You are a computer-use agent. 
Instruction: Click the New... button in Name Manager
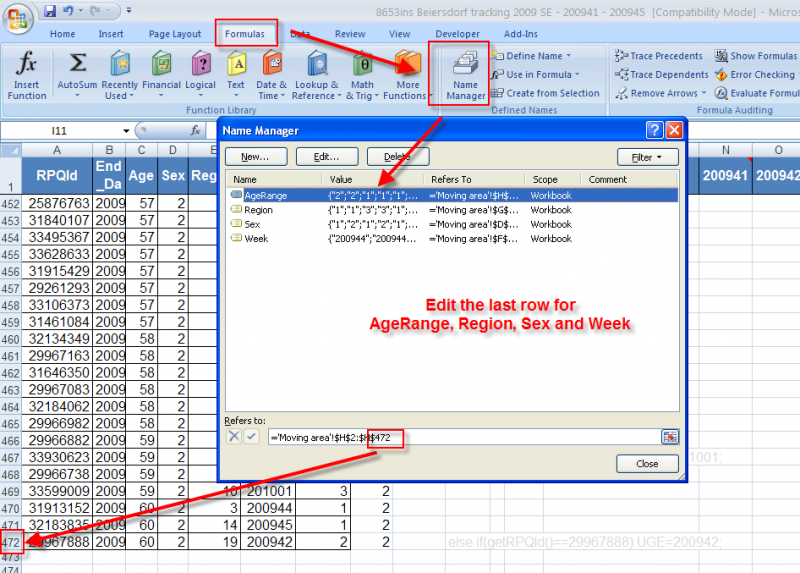click(x=255, y=157)
